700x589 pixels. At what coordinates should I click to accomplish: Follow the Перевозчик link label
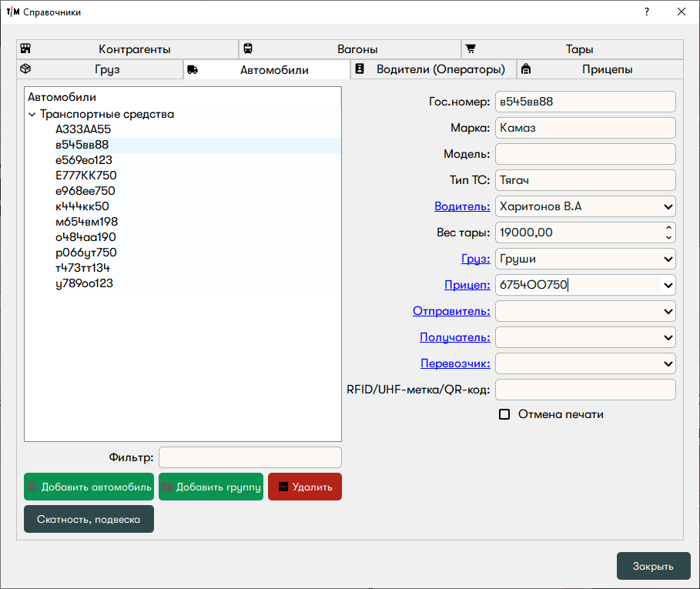[x=455, y=363]
